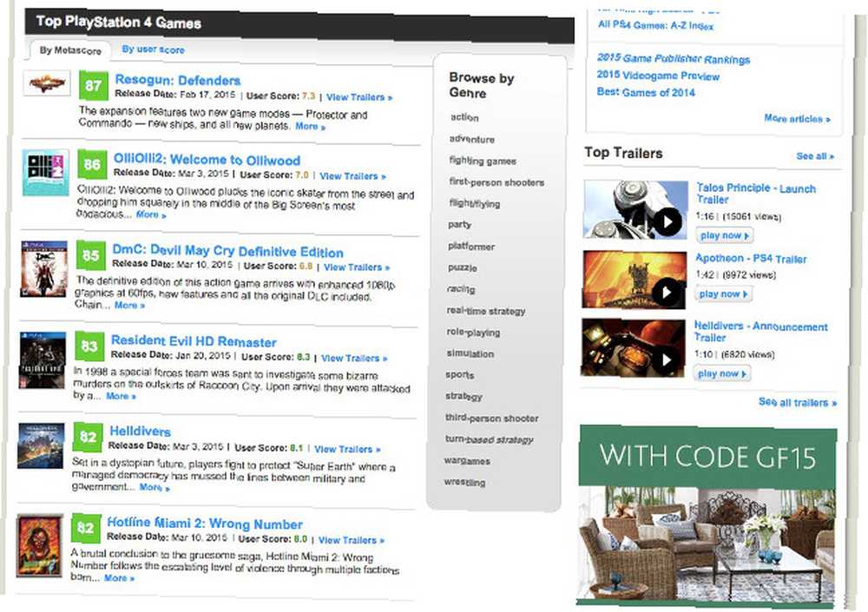Browse the fighting games genre
This screenshot has height=612, width=868.
482,161
